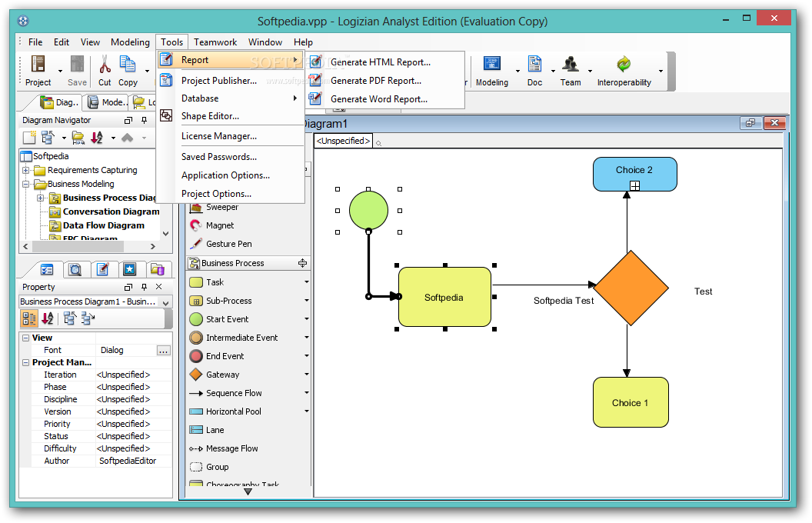Select the Gateway tool
Image resolution: width=812 pixels, height=523 pixels.
(222, 375)
